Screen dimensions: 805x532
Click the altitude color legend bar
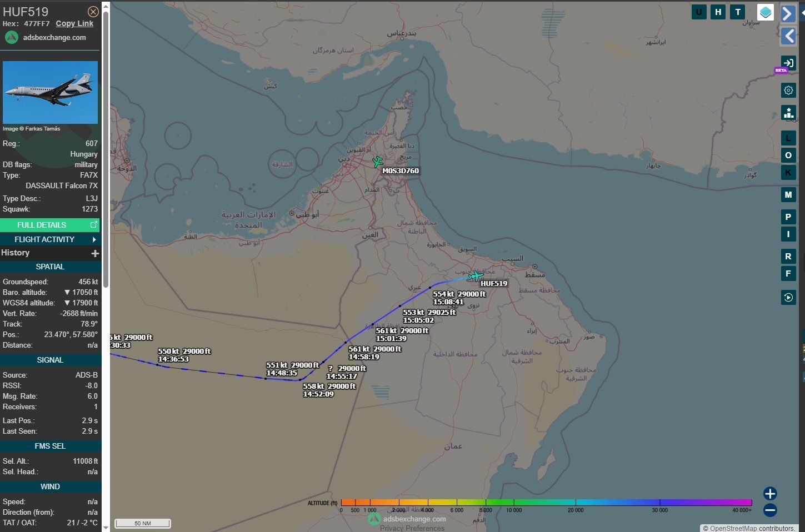click(x=546, y=502)
